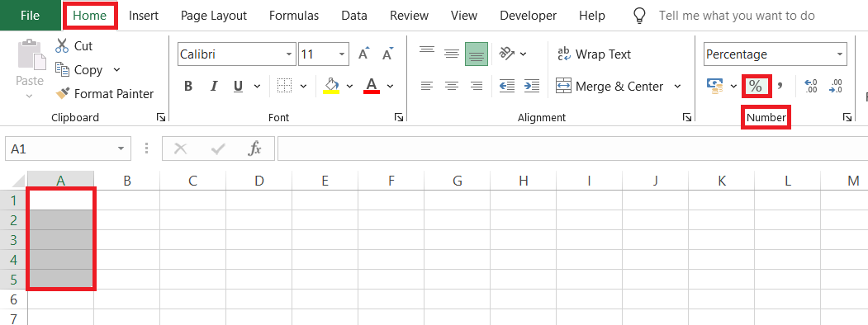868x325 pixels.
Task: Click the Borders icon
Action: (285, 86)
